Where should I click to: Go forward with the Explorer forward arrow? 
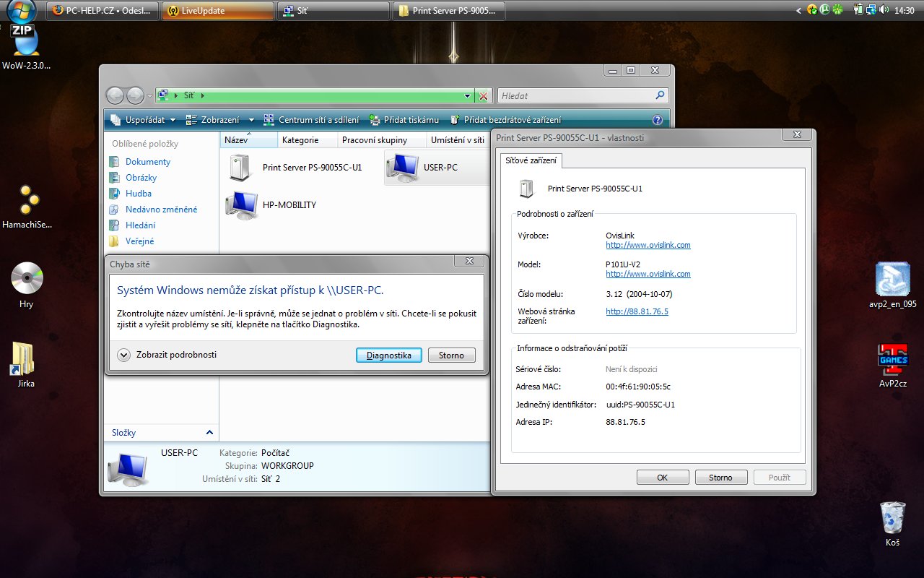(x=135, y=95)
